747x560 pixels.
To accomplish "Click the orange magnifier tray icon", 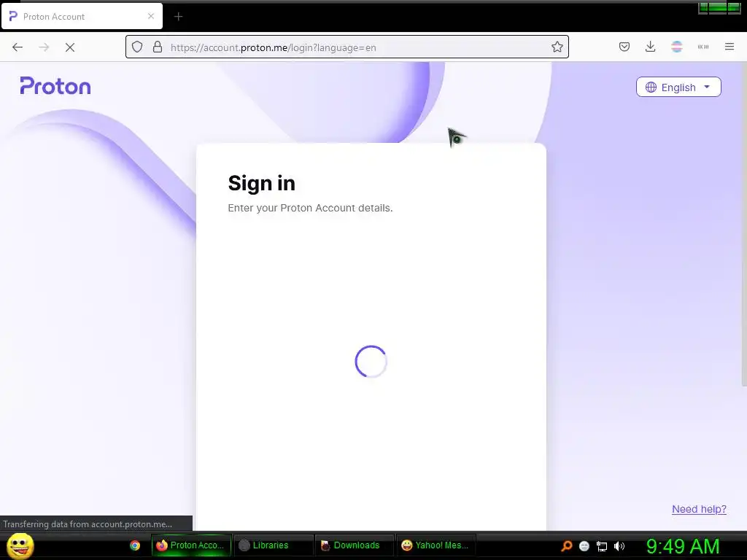I will click(566, 545).
